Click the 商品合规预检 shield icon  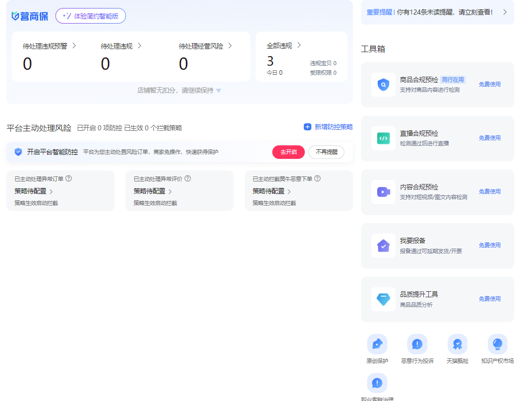tap(383, 85)
